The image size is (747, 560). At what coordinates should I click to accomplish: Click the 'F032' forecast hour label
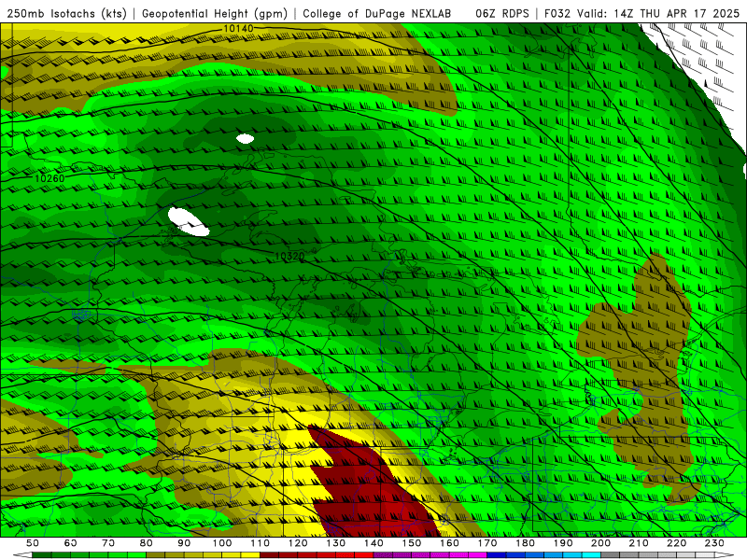557,14
